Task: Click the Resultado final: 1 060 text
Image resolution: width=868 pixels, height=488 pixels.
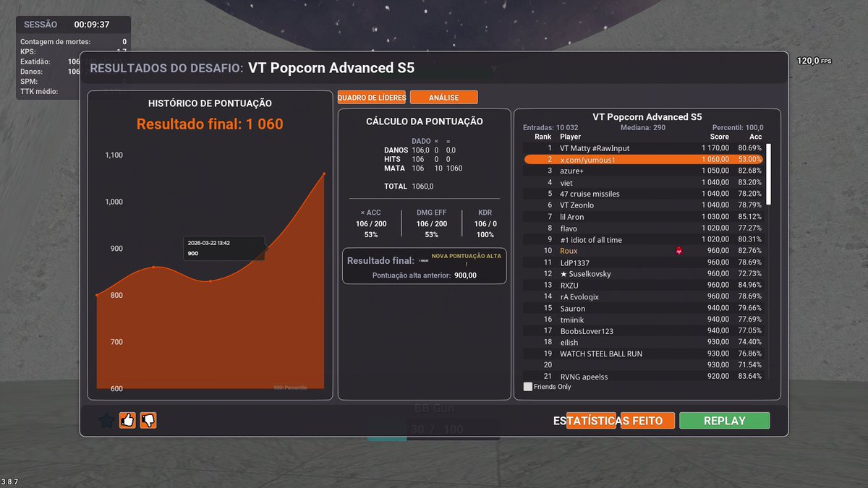Action: tap(210, 124)
